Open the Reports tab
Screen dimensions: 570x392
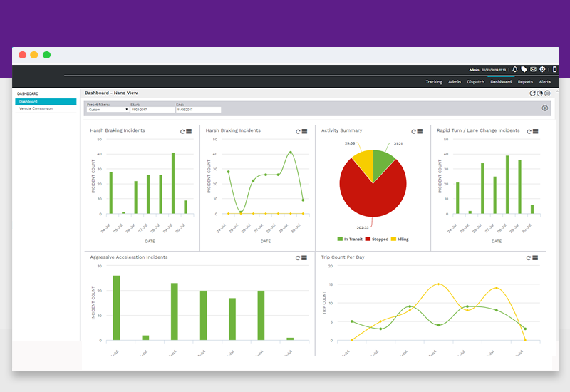[525, 82]
